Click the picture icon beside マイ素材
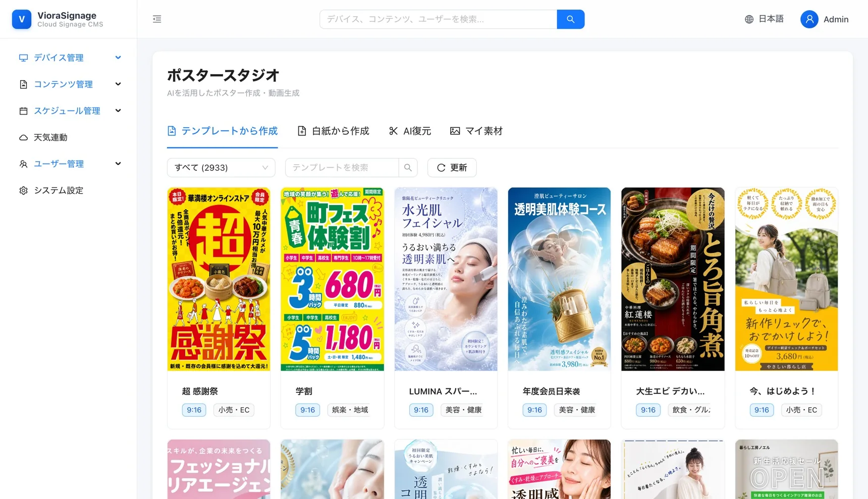This screenshot has width=868, height=499. click(455, 131)
